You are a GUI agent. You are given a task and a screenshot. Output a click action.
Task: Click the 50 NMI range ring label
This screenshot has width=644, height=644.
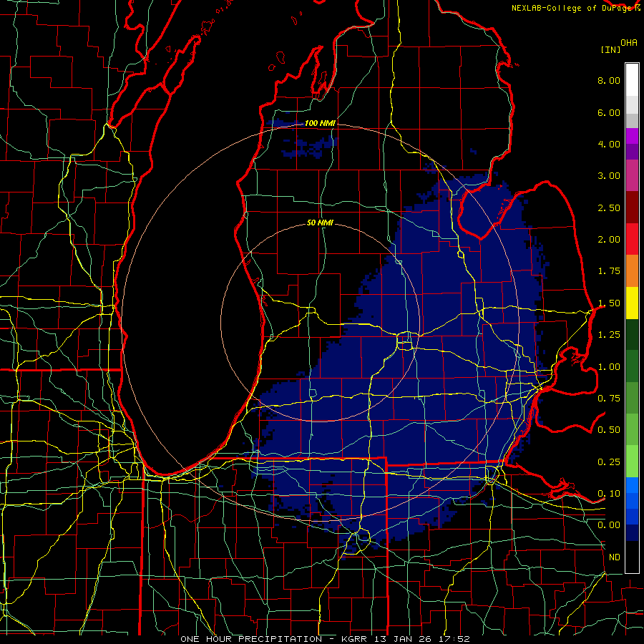click(x=320, y=223)
